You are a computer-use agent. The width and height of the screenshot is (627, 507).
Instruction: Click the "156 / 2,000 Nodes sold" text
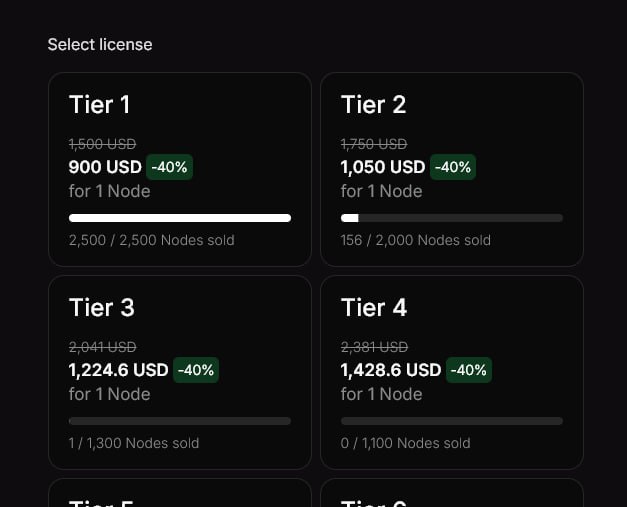(x=416, y=240)
